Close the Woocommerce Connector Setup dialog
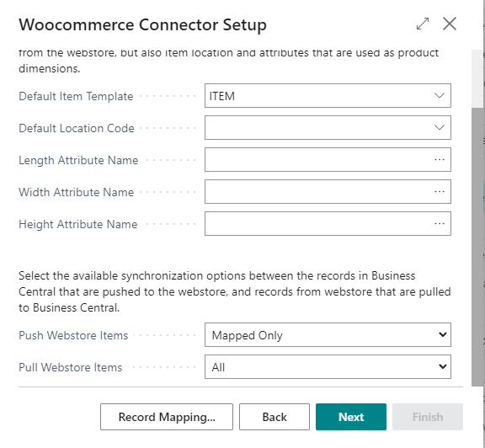Screen dimensions: 485x448 click(x=450, y=24)
